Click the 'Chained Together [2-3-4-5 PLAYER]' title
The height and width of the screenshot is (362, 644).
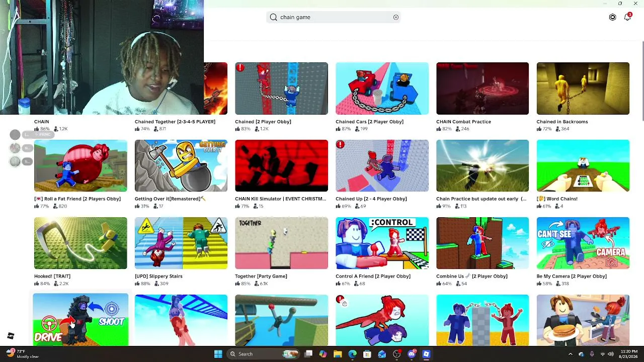[175, 122]
